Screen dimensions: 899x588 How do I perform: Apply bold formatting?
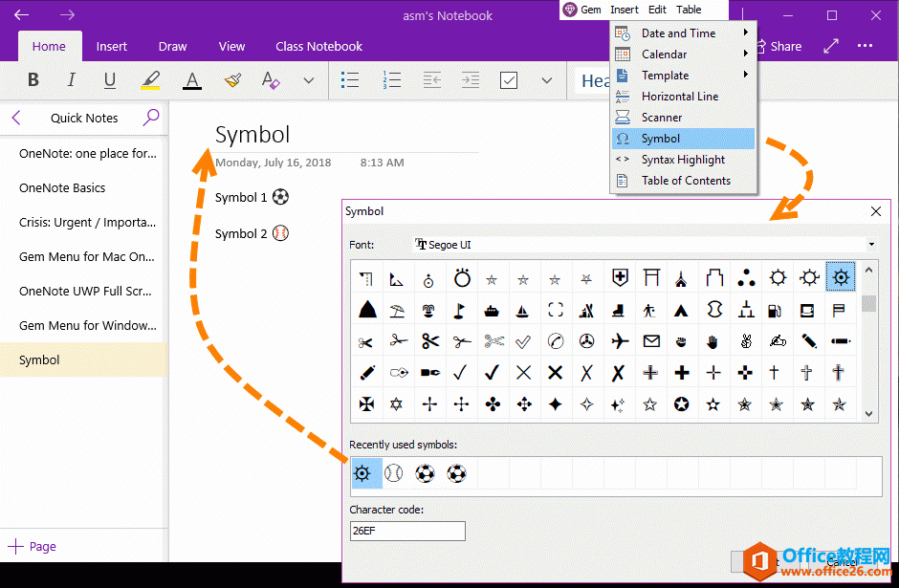(33, 80)
